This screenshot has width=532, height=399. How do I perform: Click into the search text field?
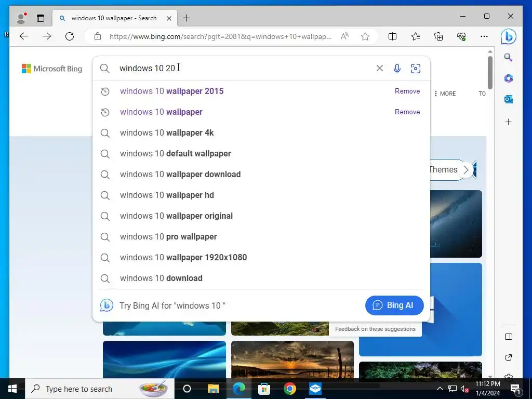click(244, 68)
